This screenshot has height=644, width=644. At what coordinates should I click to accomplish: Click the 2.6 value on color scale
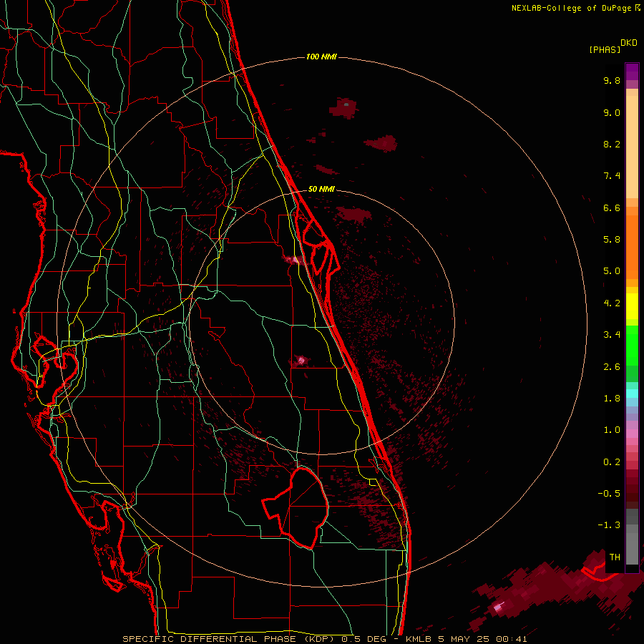click(612, 367)
